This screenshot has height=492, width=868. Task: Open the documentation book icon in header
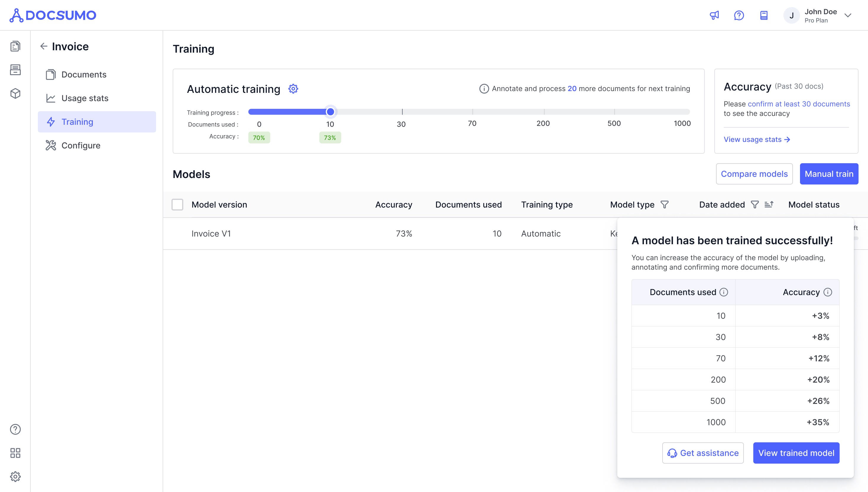764,15
